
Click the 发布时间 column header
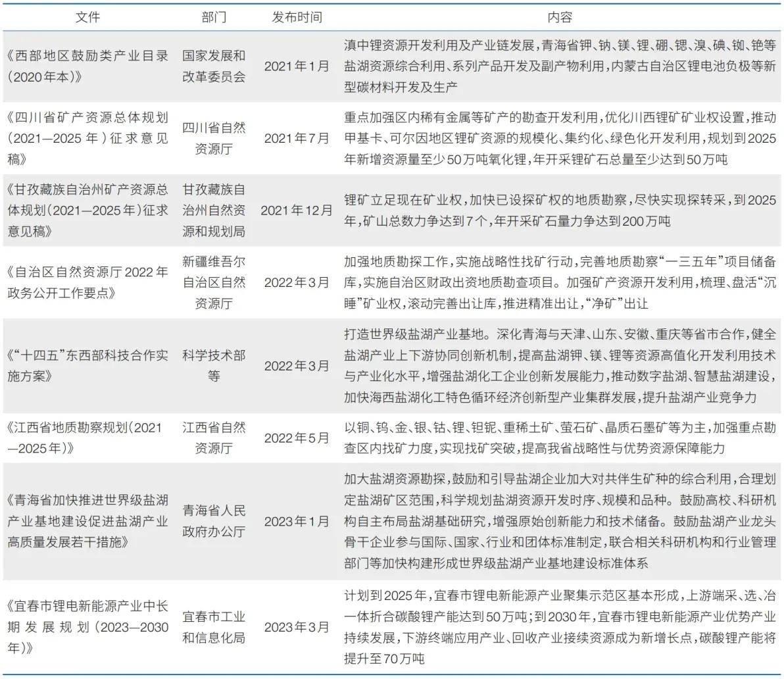coord(297,18)
